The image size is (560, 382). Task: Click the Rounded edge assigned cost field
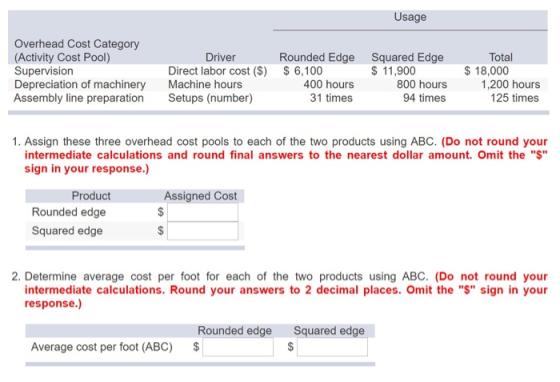[x=202, y=212]
